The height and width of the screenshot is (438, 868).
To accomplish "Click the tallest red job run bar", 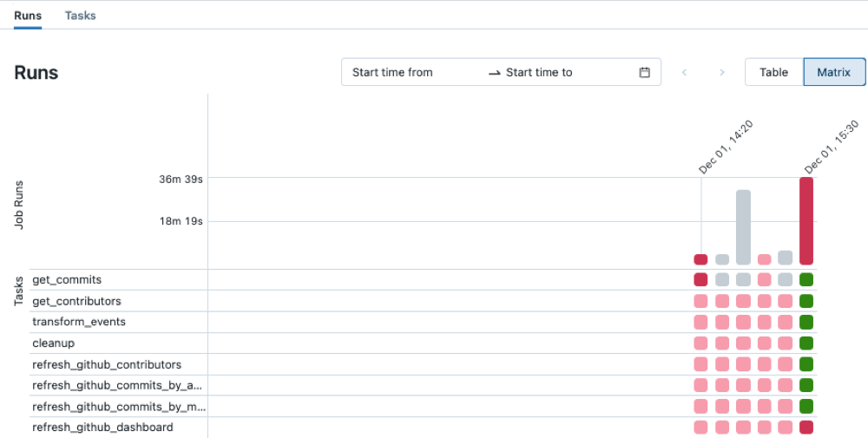I will (x=806, y=221).
